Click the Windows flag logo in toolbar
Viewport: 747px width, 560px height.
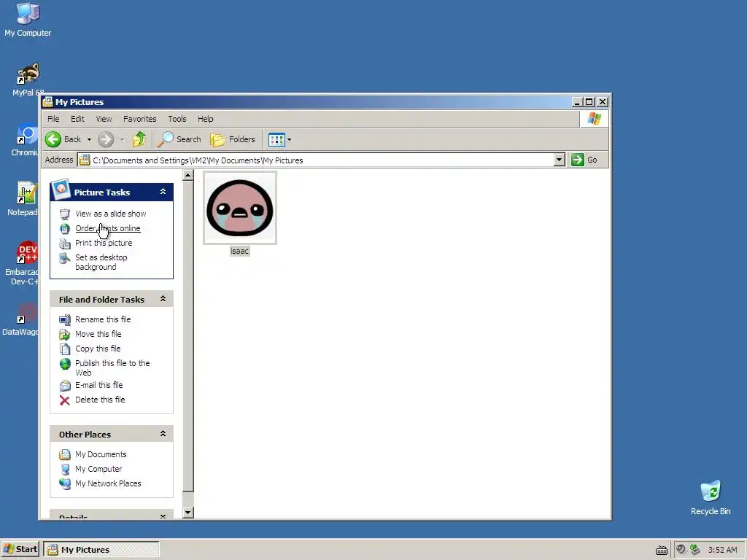tap(594, 119)
